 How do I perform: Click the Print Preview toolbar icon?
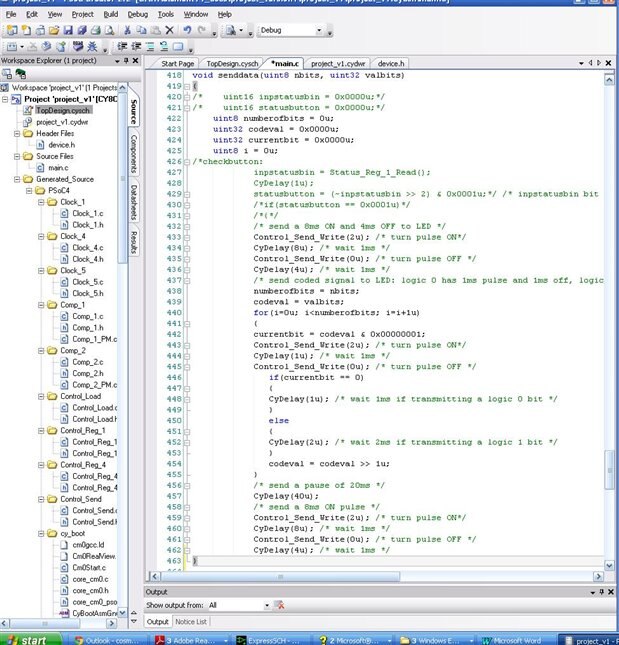(109, 31)
